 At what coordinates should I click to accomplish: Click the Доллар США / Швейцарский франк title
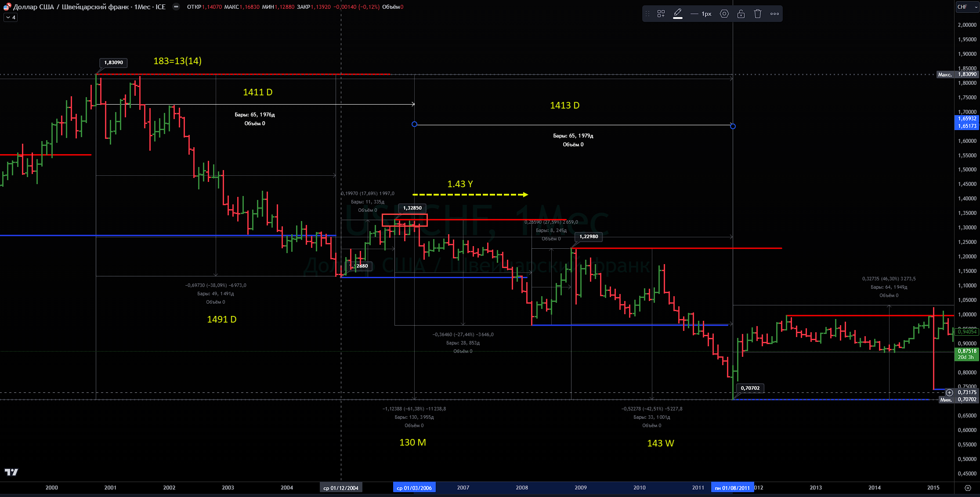[x=71, y=7]
